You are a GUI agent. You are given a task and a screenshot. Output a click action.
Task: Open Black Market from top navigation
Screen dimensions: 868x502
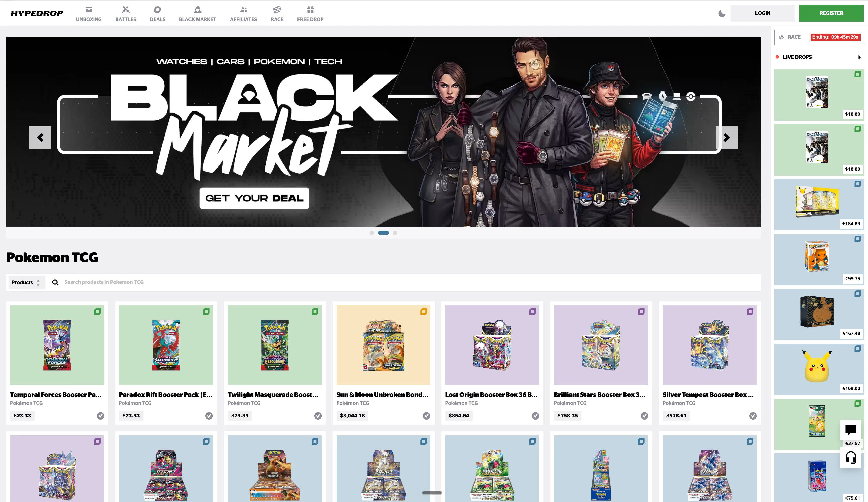point(197,14)
